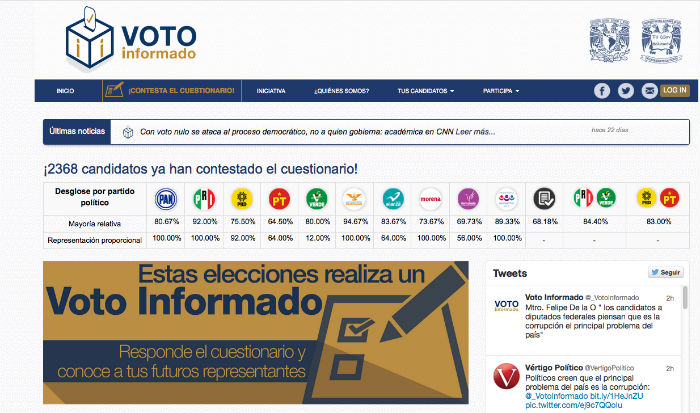Open the UNAM coat of arms logo

609,40
